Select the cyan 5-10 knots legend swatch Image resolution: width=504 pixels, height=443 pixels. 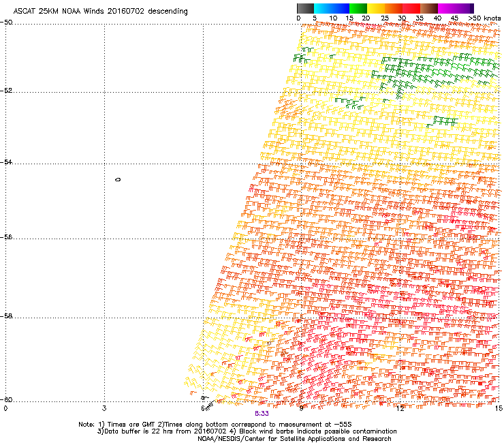(322, 8)
